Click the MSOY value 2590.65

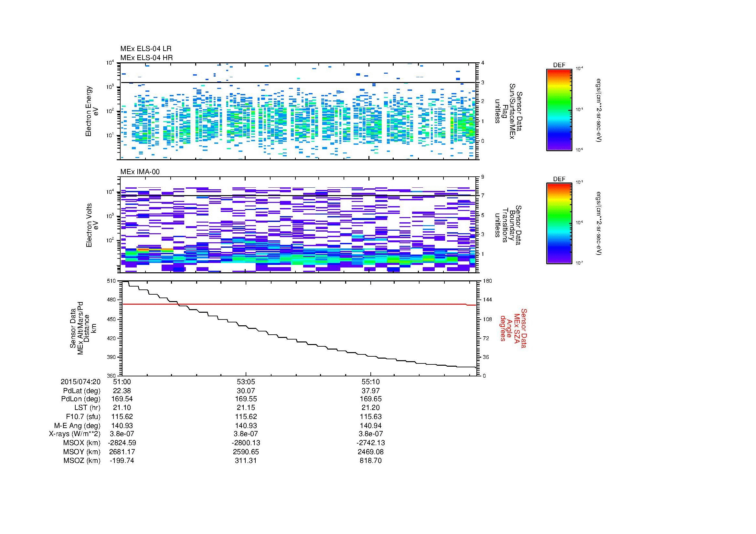click(x=246, y=452)
